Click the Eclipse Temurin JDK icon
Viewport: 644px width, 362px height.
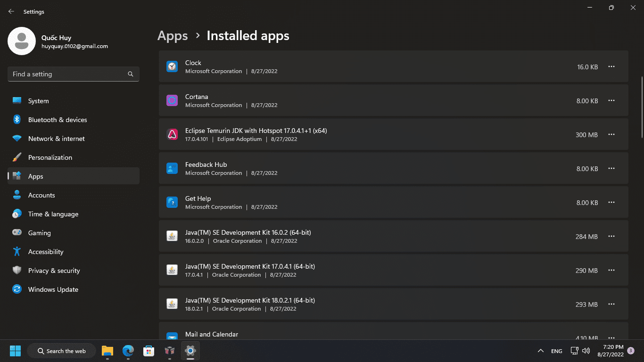click(x=172, y=135)
